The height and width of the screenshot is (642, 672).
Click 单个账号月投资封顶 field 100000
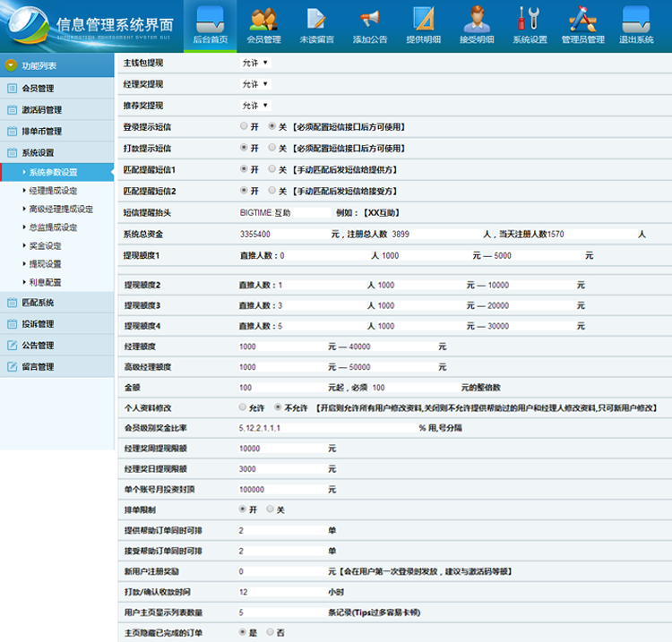pyautogui.click(x=282, y=490)
